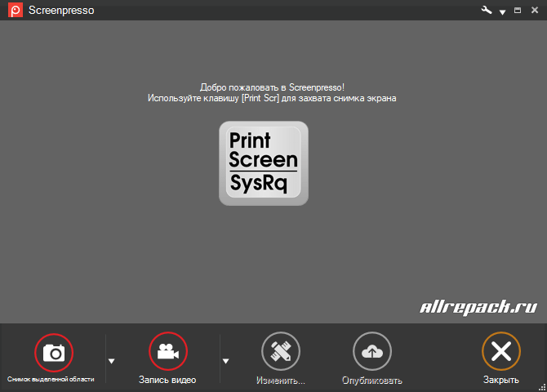The image size is (547, 392).
Task: Open the editor via pencil-and-ruler icon
Action: pyautogui.click(x=281, y=351)
